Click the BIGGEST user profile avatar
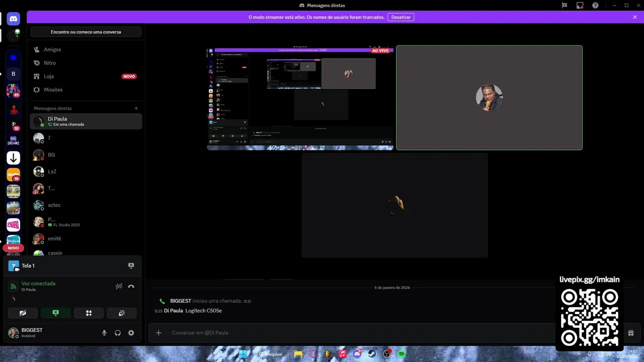644x362 pixels. click(x=14, y=333)
